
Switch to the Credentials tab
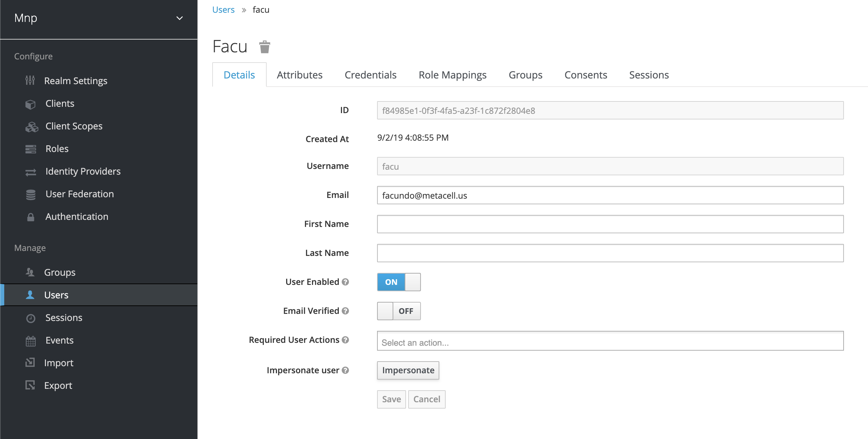(370, 75)
